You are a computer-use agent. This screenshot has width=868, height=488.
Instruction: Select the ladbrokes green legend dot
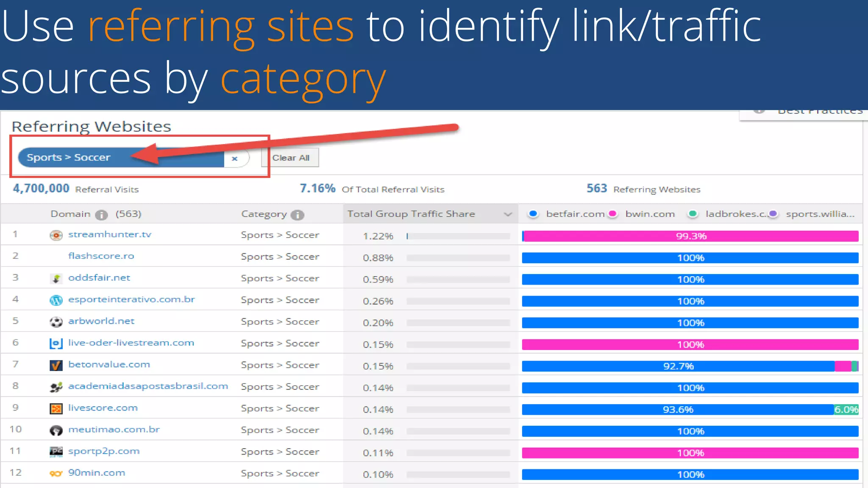click(x=693, y=213)
